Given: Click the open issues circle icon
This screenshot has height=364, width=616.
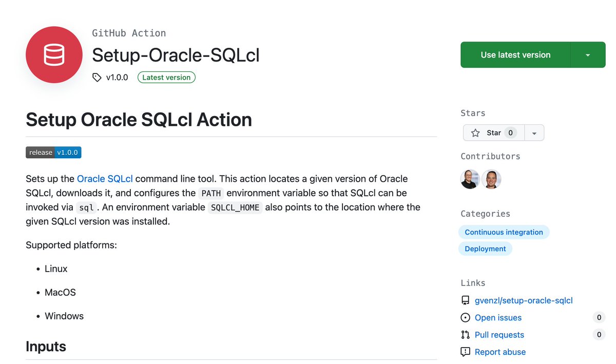Looking at the screenshot, I should coord(465,317).
